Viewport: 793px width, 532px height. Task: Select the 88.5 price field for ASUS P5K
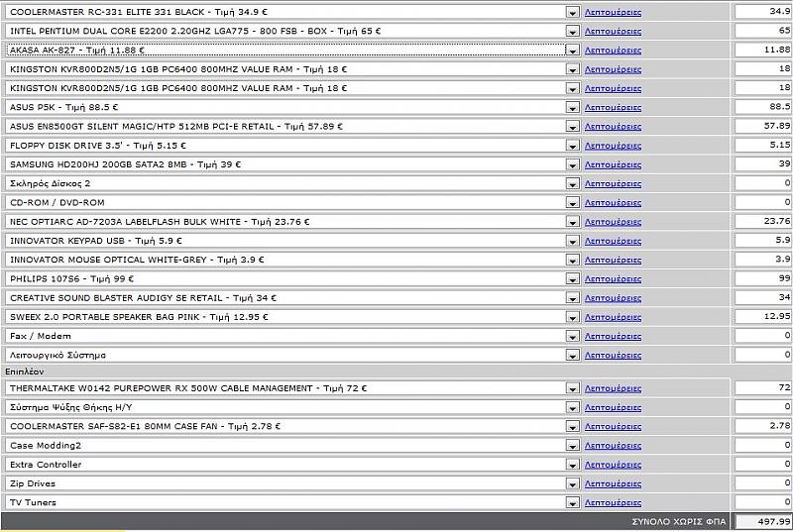pyautogui.click(x=763, y=107)
